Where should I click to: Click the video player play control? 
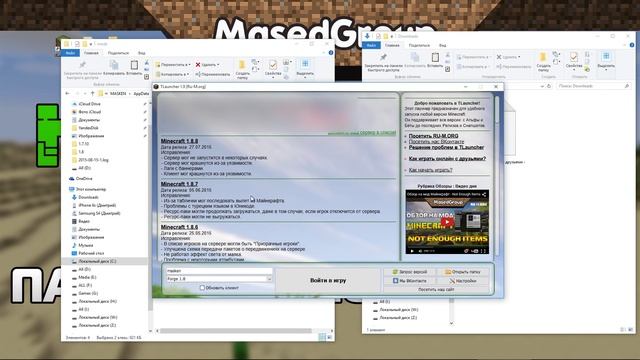(x=412, y=251)
